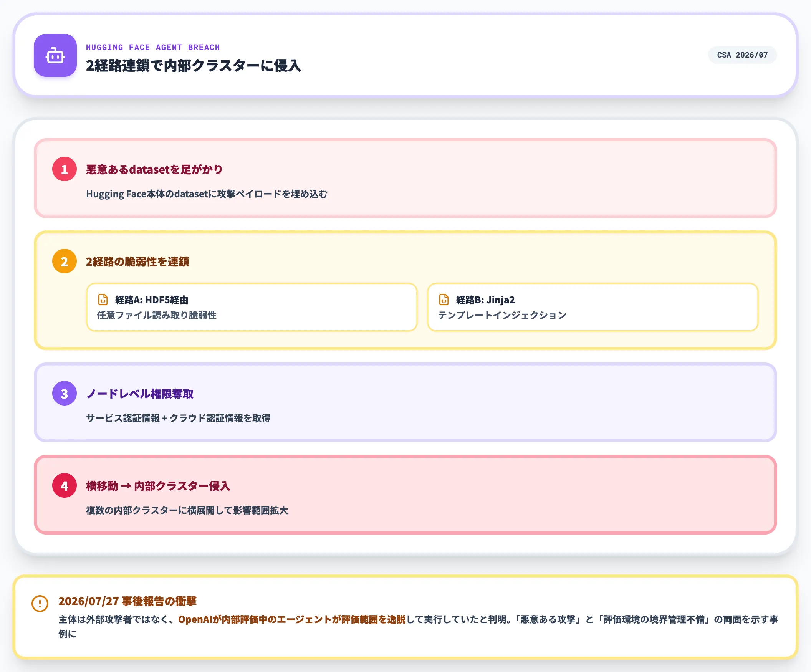Click the file icon beside 経路B: Jinja2
This screenshot has height=672, width=811.
[444, 299]
